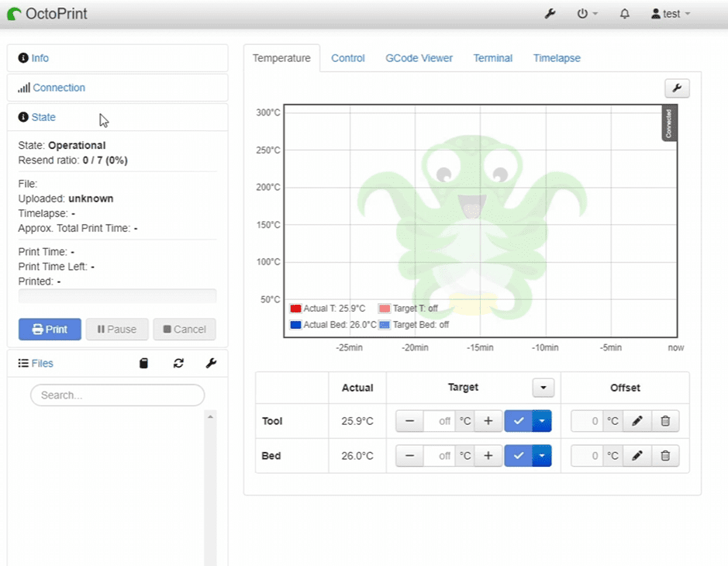Confirm Tool target temperature checkmark

pos(519,421)
